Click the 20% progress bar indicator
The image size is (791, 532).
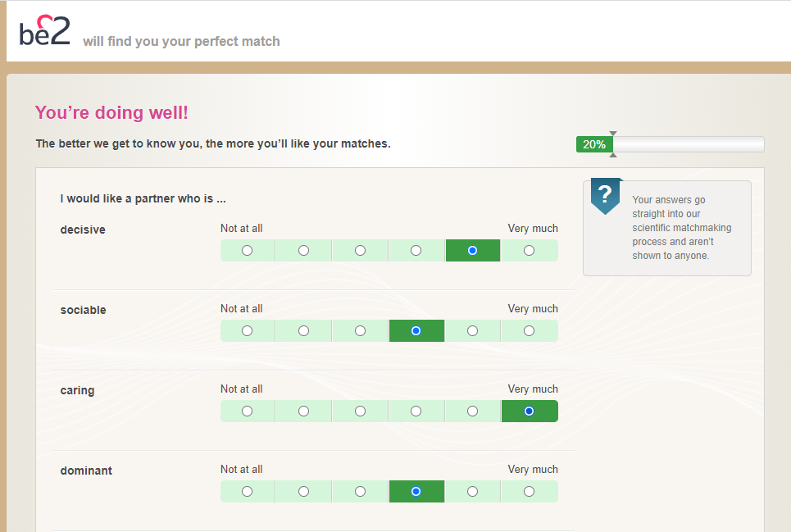(594, 144)
